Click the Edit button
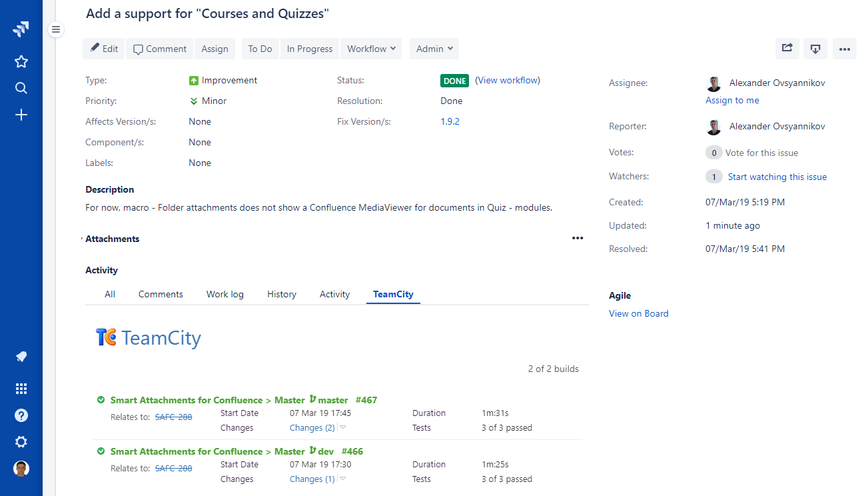The image size is (868, 496). [x=104, y=49]
